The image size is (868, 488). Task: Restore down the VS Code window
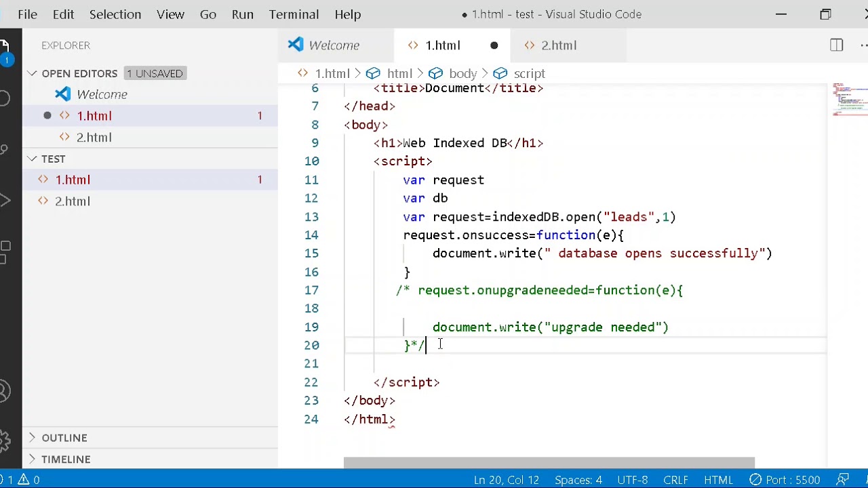tap(825, 14)
